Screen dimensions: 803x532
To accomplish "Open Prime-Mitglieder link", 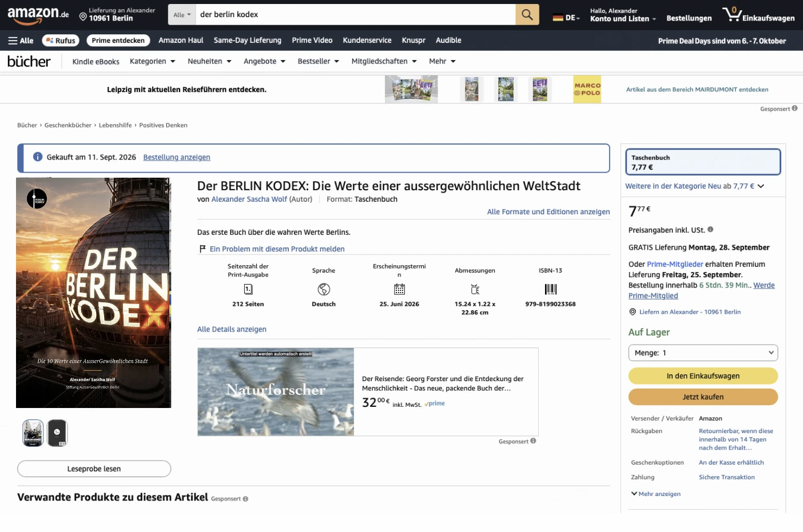I will point(675,265).
